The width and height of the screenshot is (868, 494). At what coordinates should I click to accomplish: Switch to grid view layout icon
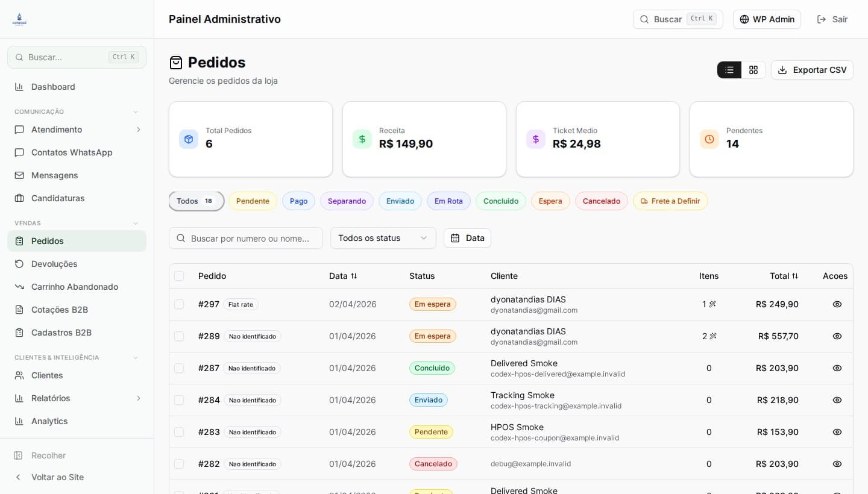pyautogui.click(x=753, y=70)
